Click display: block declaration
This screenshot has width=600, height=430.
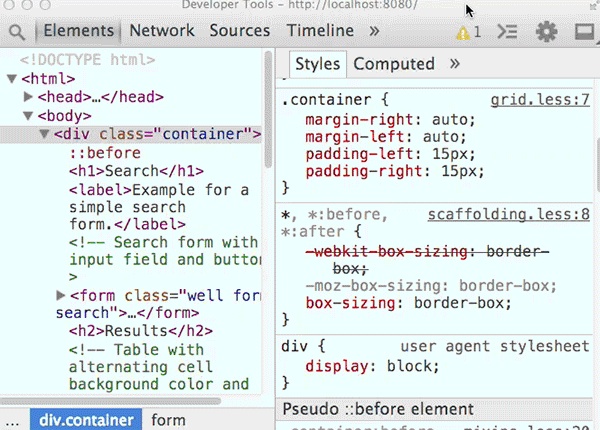tap(372, 366)
